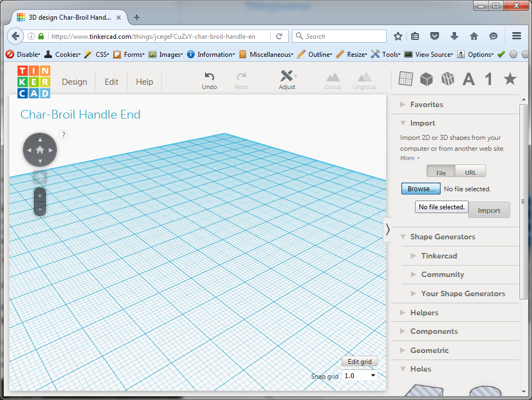This screenshot has width=532, height=400.
Task: Open the Snap grid dropdown
Action: [x=359, y=375]
